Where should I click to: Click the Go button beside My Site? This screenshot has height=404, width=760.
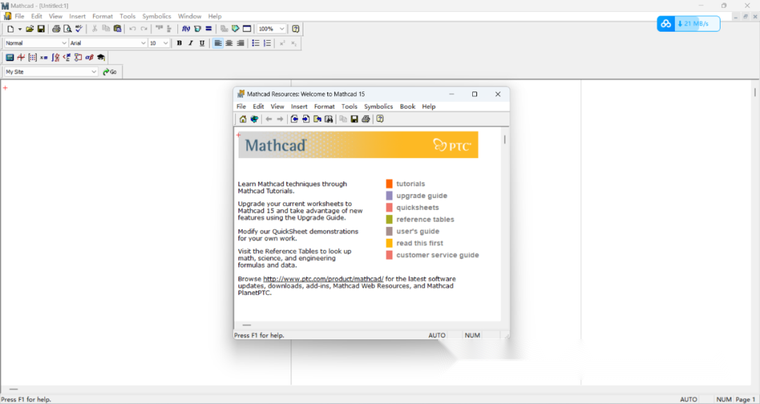pyautogui.click(x=110, y=72)
